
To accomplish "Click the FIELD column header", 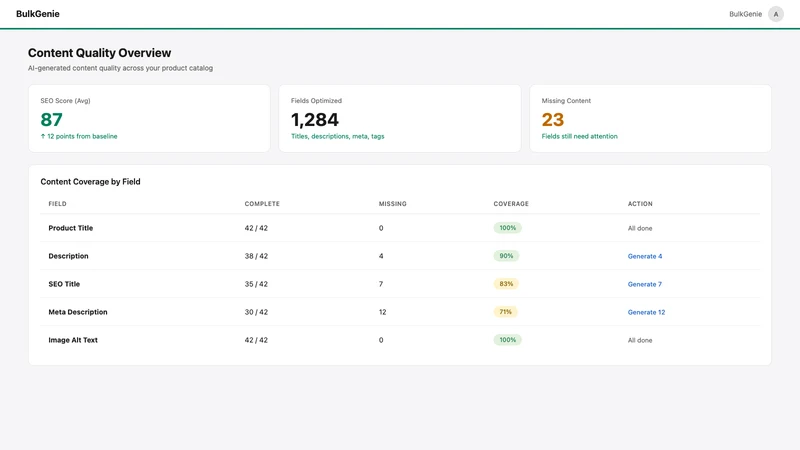I will point(58,204).
